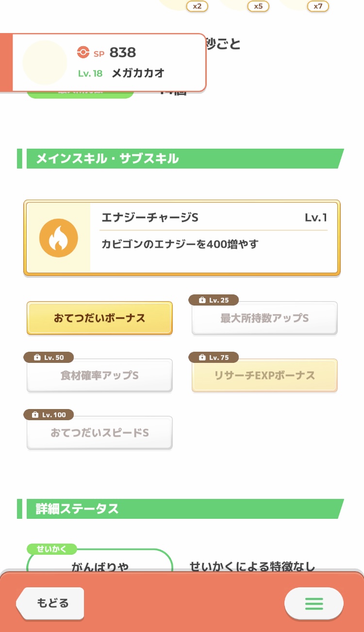
Task: Click the Lv. 25 lock badge
Action: (214, 300)
